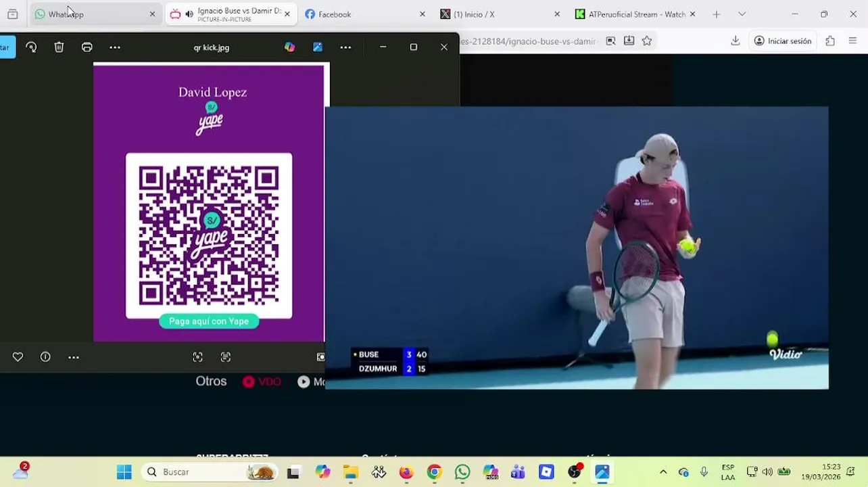This screenshot has width=868, height=487.
Task: Open Task View in the taskbar
Action: [293, 472]
